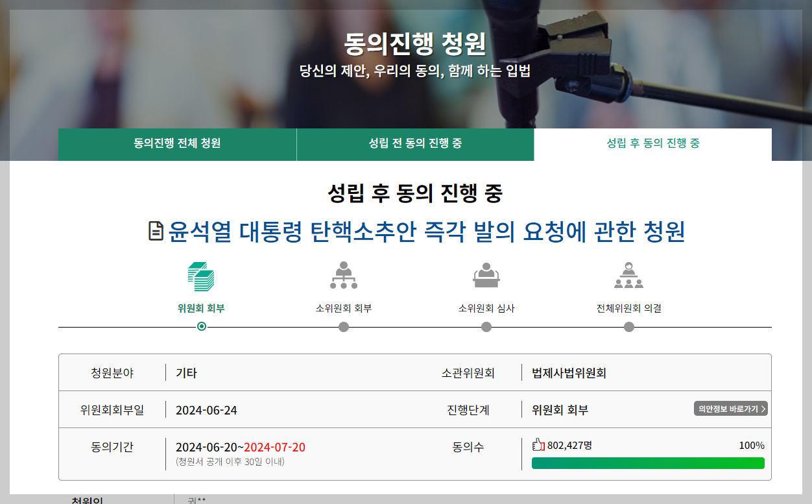Click the green 100% progress bar
Viewport: 812px width, 504px height.
(x=649, y=463)
